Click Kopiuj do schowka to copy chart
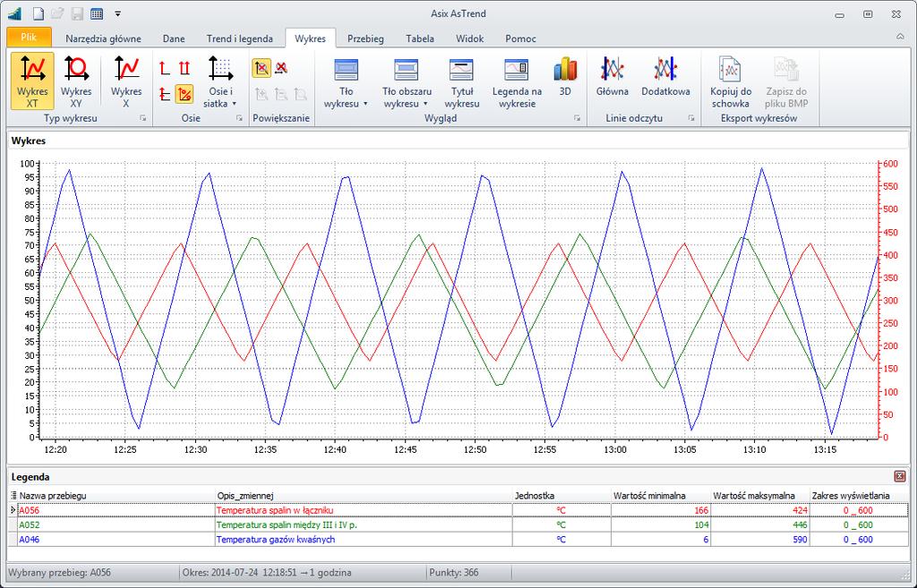 coord(731,81)
